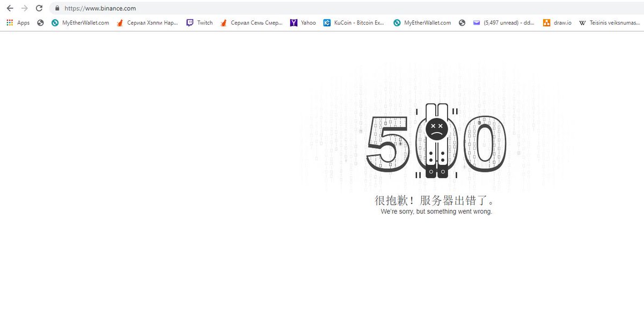Go back with the browser back arrow
Image resolution: width=644 pixels, height=312 pixels.
pos(10,9)
